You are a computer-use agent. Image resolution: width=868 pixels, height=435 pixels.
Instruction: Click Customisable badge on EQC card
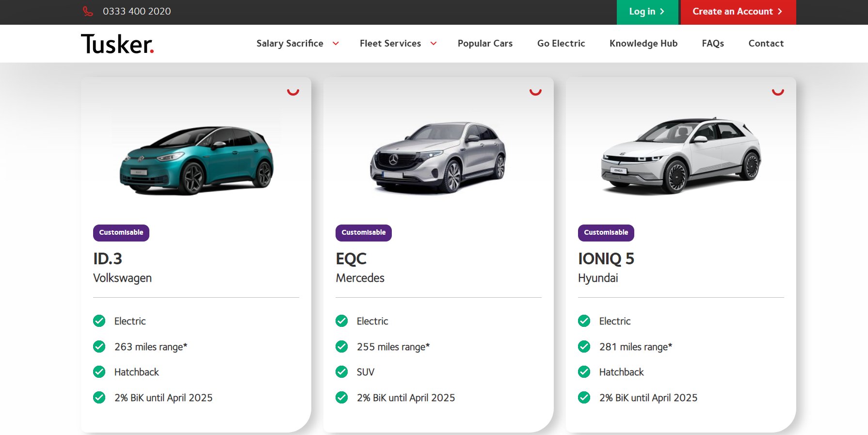(x=364, y=233)
